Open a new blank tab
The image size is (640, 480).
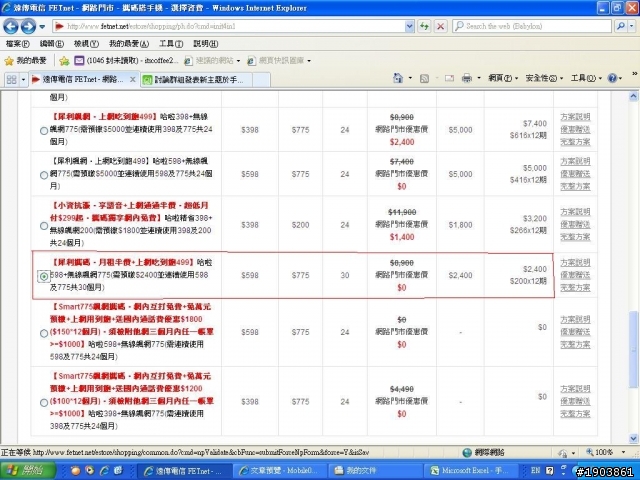click(261, 80)
